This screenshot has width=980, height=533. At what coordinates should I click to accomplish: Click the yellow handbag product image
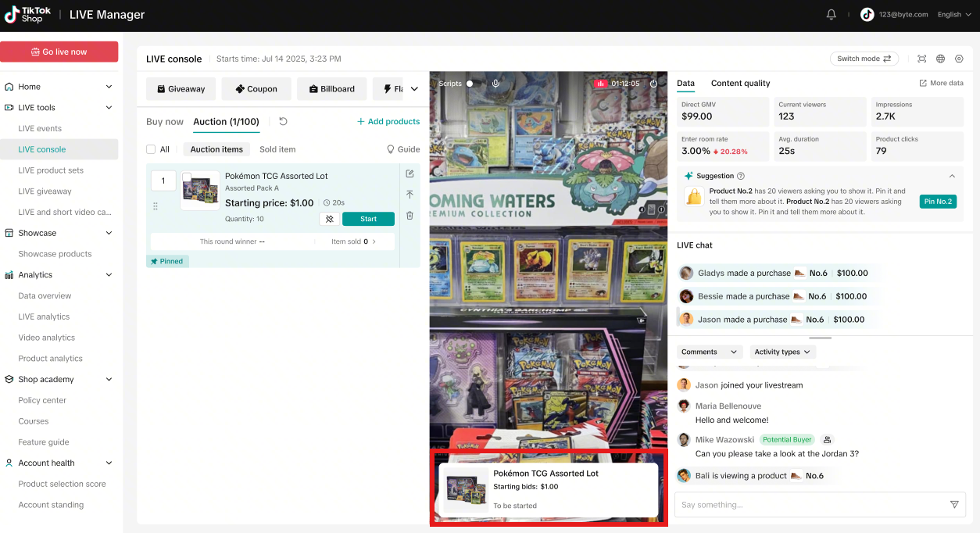(694, 197)
